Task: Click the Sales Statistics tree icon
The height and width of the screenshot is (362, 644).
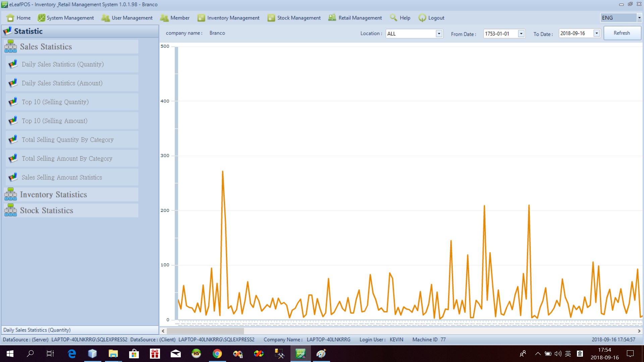Action: 10,47
